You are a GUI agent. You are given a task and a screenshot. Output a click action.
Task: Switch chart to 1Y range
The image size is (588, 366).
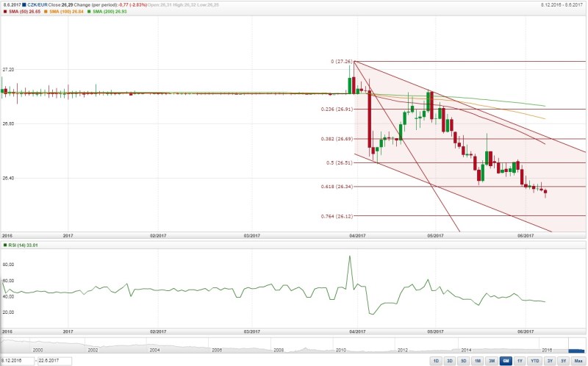point(520,361)
